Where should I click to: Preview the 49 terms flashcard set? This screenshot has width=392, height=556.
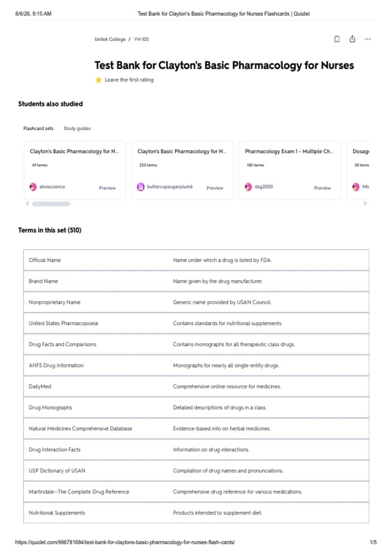(107, 188)
